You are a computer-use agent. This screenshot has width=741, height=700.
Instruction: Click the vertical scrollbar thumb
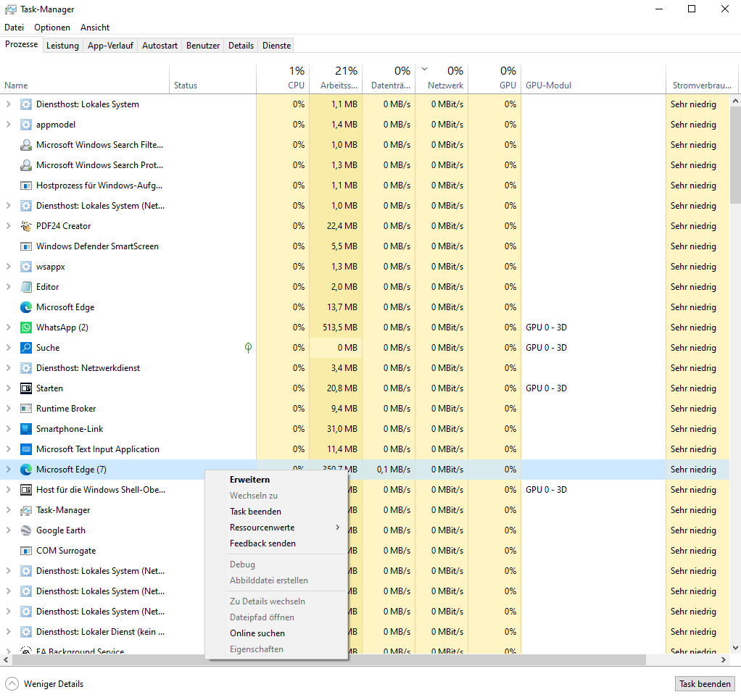click(x=735, y=155)
